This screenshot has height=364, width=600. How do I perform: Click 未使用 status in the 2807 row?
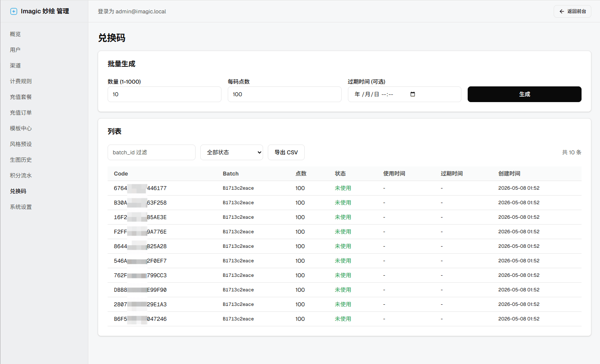(x=343, y=304)
